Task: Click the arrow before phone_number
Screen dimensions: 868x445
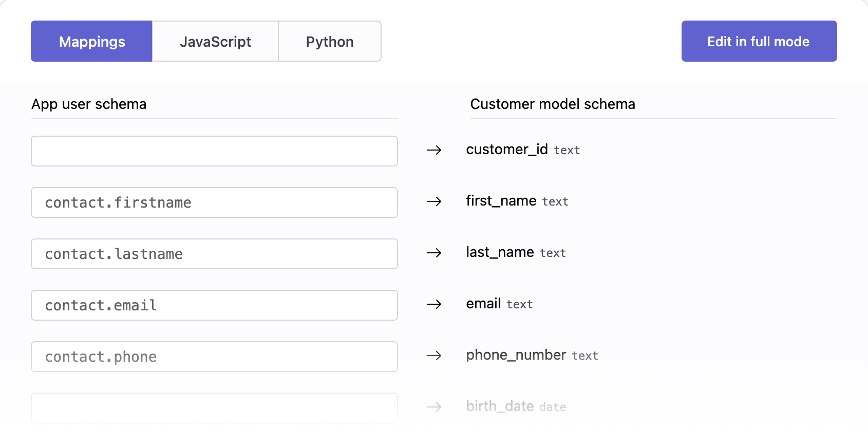Action: [434, 356]
